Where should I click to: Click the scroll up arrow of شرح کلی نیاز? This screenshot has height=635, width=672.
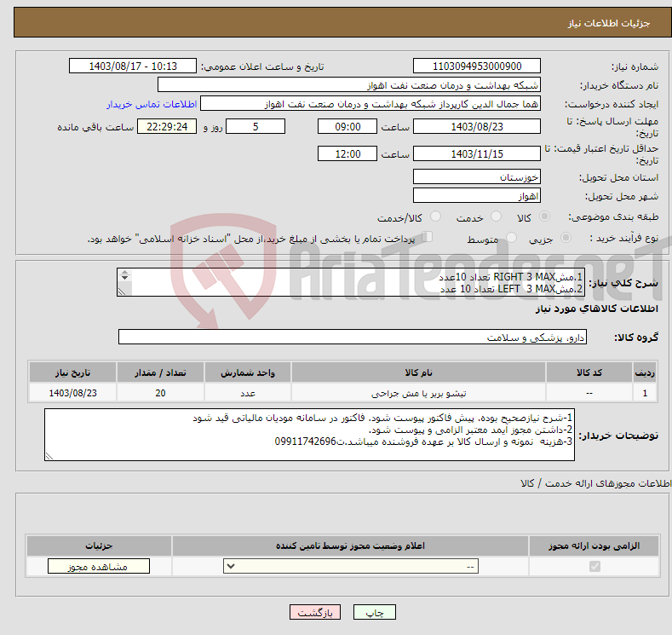point(124,272)
